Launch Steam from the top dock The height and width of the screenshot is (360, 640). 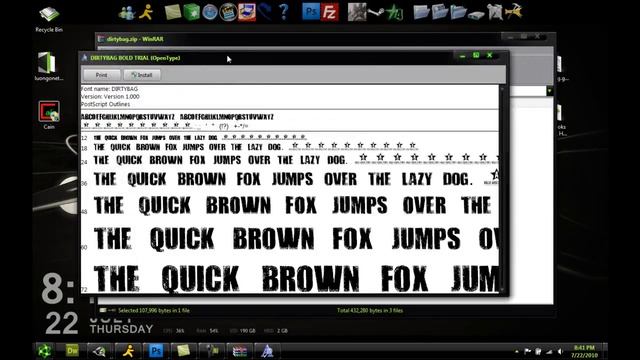click(x=376, y=12)
